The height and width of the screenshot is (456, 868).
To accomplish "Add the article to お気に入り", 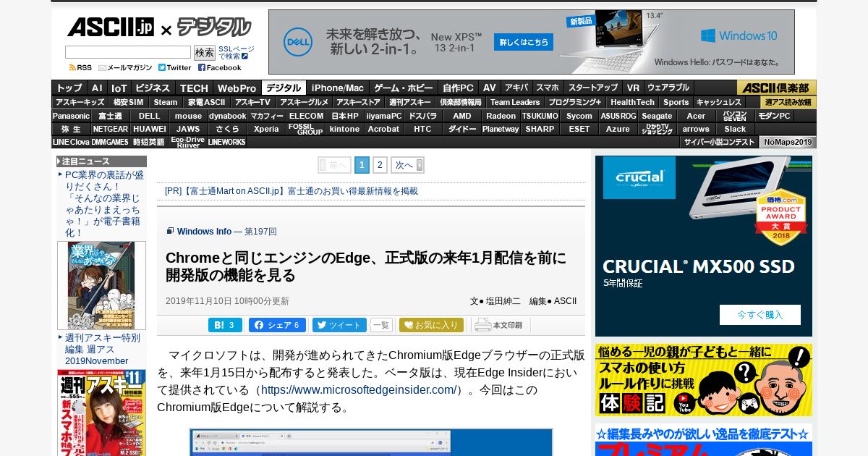I will point(431,325).
